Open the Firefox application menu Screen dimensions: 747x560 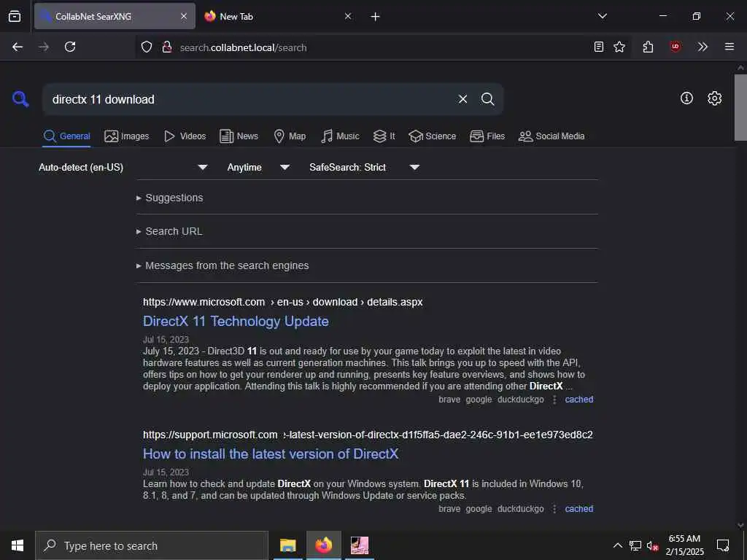pos(729,47)
